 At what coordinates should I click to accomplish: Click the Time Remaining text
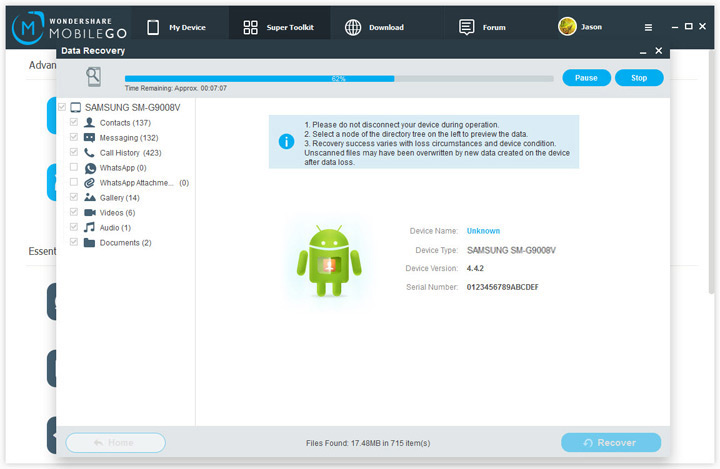click(x=175, y=88)
